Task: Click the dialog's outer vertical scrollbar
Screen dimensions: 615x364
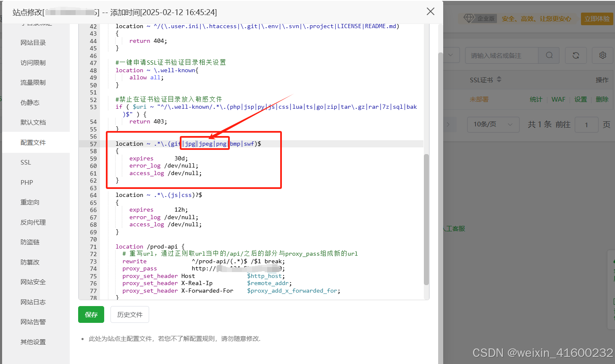Action: (x=440, y=208)
